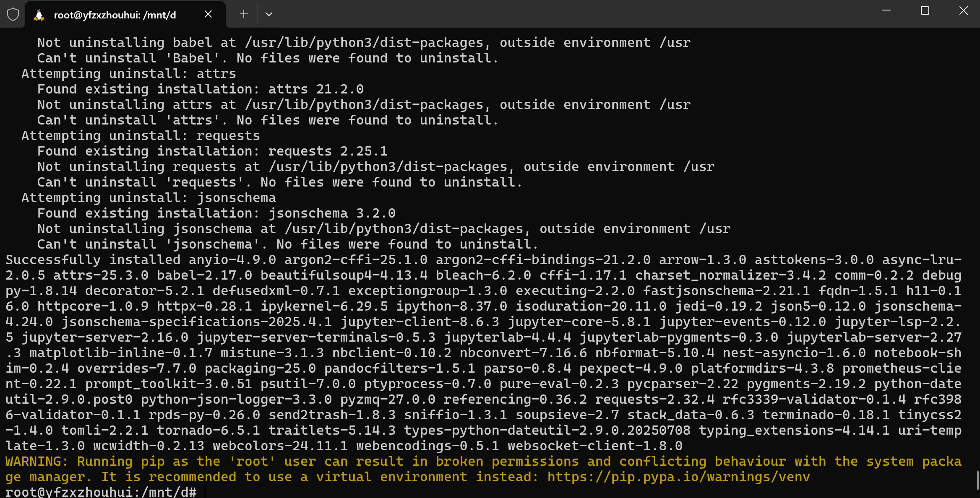The height and width of the screenshot is (498, 980).
Task: Click 'Found existing installation: attrs 21.2.0' text
Action: point(201,89)
